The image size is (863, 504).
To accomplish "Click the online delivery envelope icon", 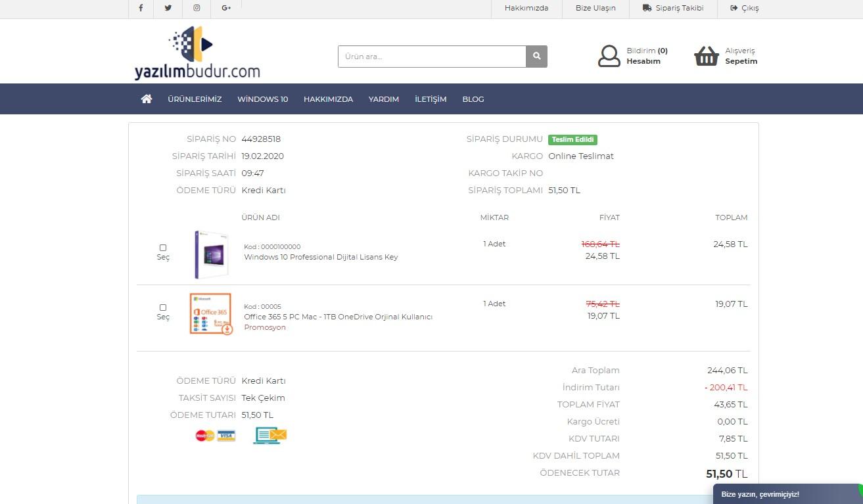I will pyautogui.click(x=270, y=435).
